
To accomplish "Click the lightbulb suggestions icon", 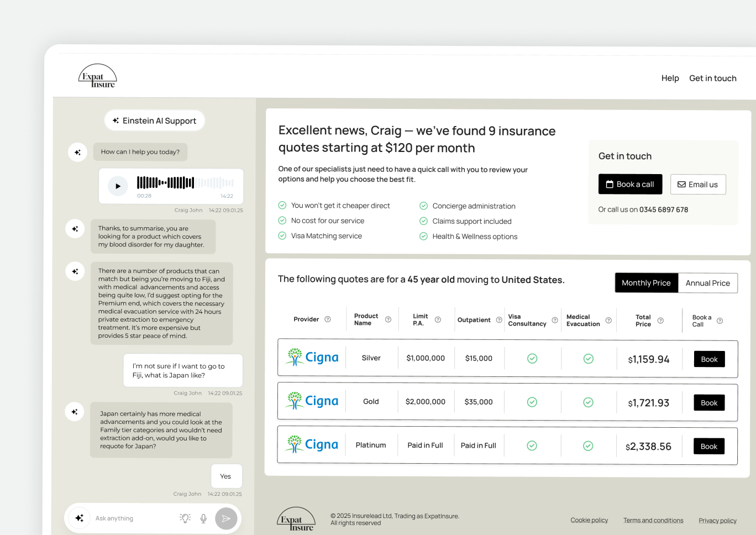I will pos(185,518).
